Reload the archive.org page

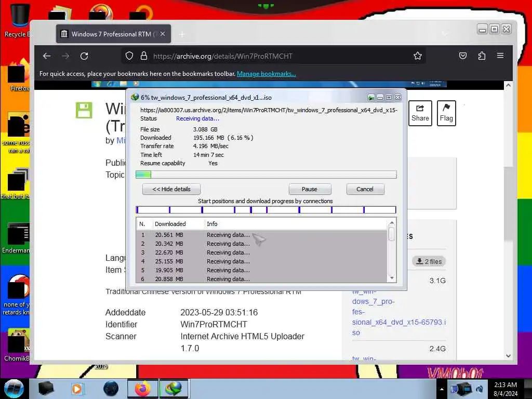(84, 56)
